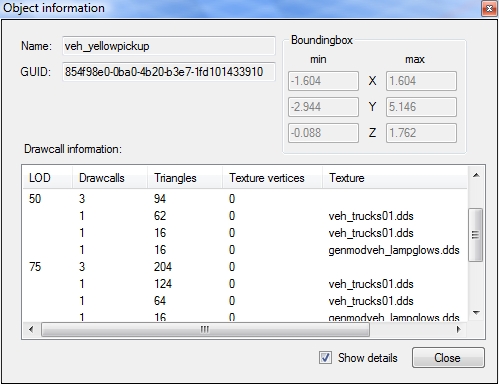The width and height of the screenshot is (499, 385).
Task: Click 94 triangles value in LOD 50
Action: pos(160,199)
